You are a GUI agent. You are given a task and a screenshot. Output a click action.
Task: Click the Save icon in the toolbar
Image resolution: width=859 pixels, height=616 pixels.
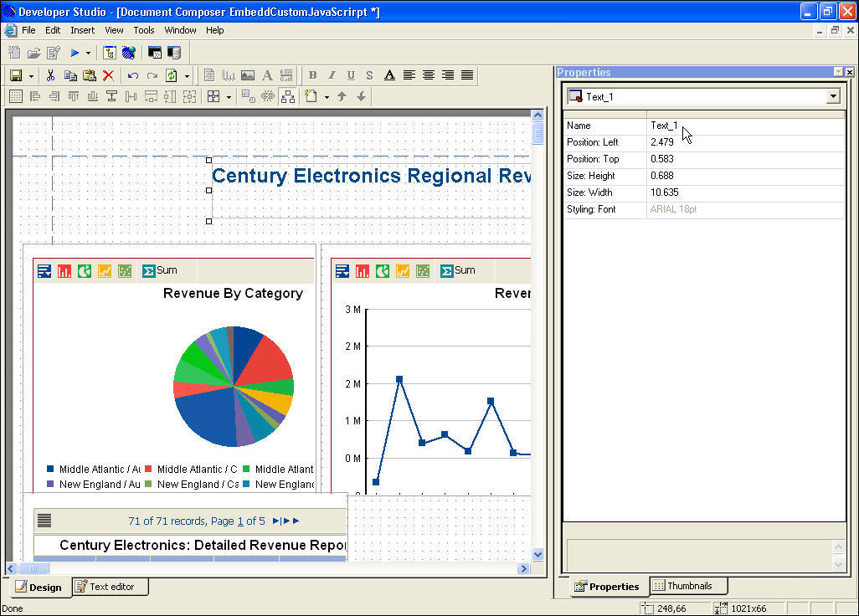click(15, 75)
